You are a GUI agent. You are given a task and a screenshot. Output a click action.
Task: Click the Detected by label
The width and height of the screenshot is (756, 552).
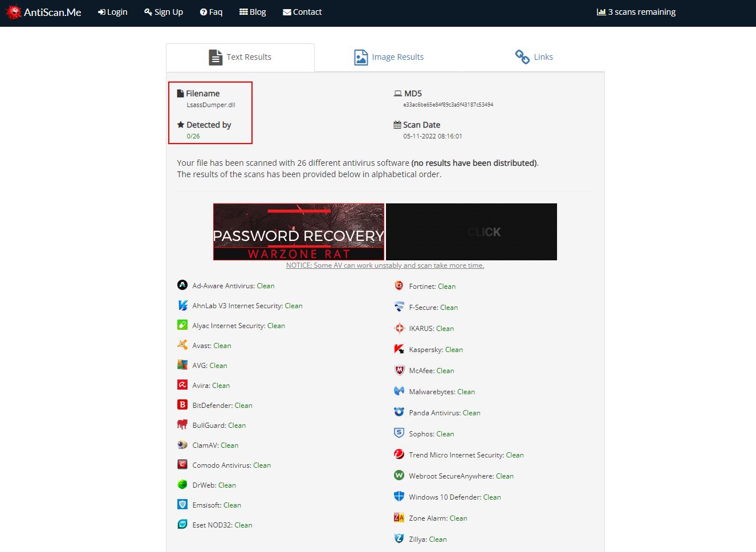click(204, 125)
